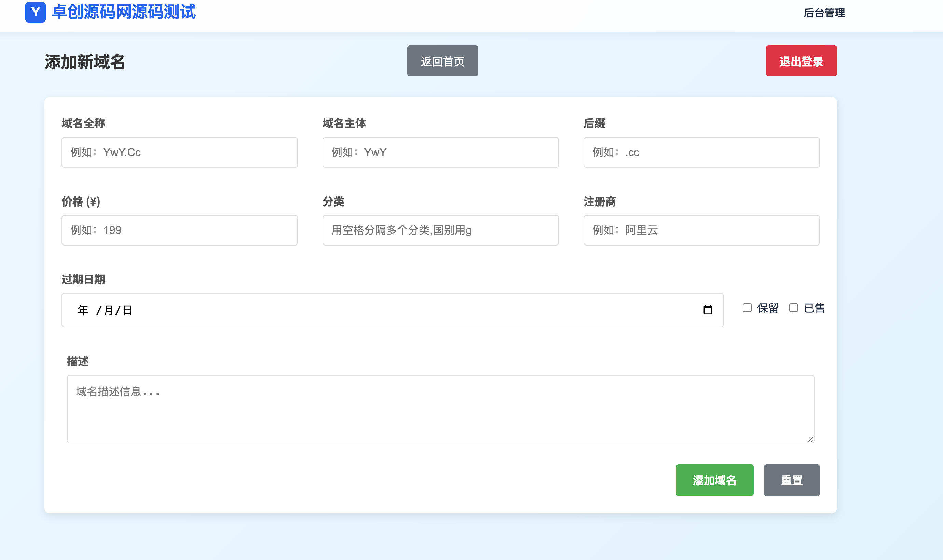Open the date picker calendar icon
This screenshot has height=560, width=943.
pyautogui.click(x=709, y=309)
